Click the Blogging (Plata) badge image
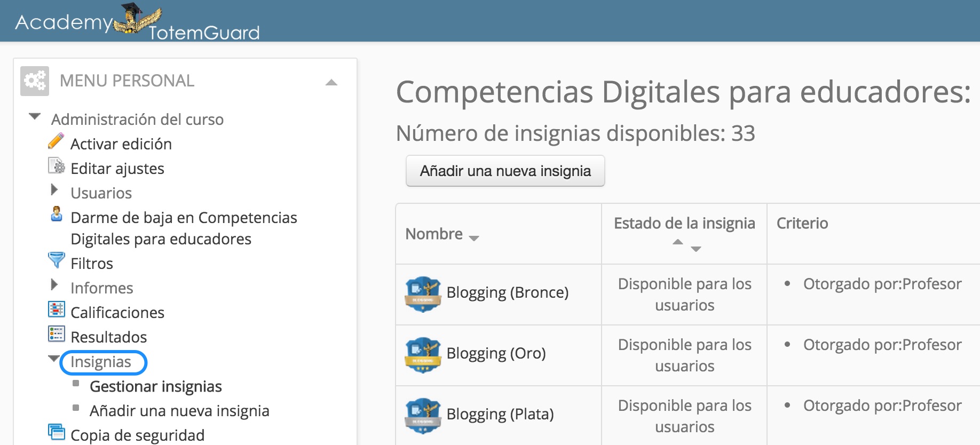The height and width of the screenshot is (445, 980). tap(423, 416)
